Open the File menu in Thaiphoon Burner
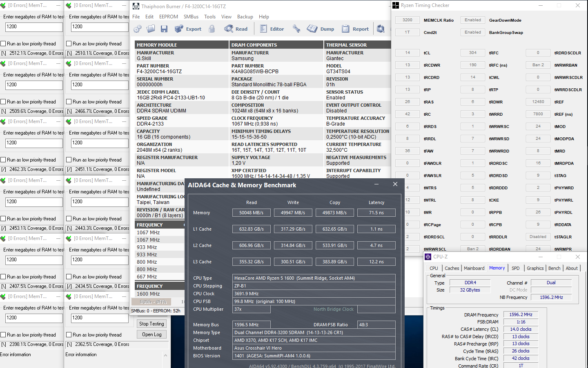This screenshot has width=588, height=368. (x=136, y=17)
